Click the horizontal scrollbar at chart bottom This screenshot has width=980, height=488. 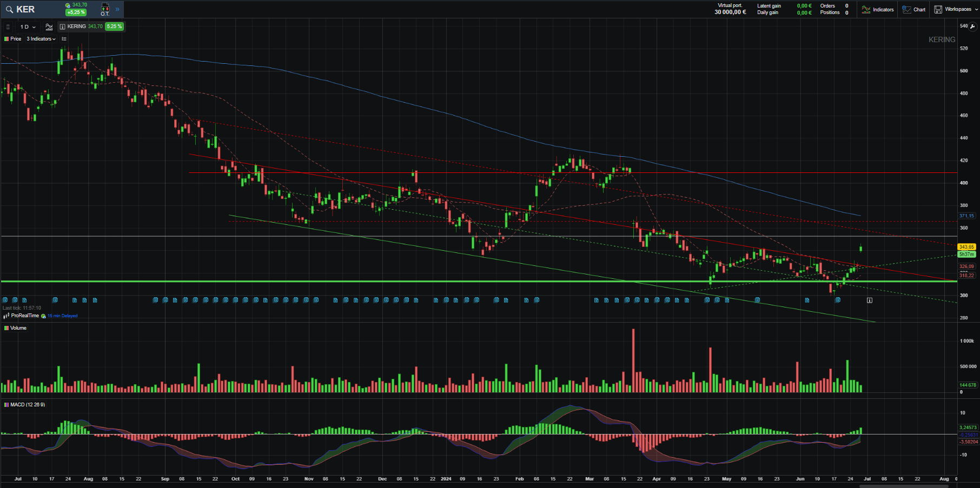(x=903, y=486)
